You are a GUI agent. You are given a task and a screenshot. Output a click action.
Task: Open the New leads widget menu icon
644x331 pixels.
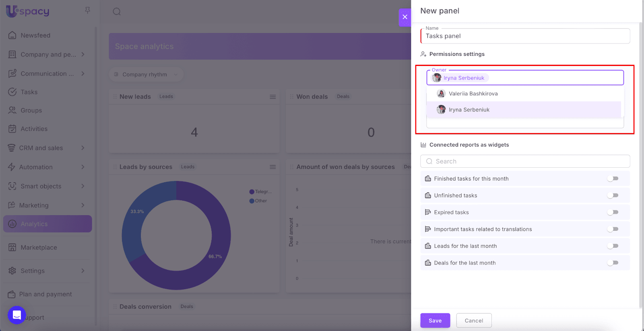pos(272,97)
